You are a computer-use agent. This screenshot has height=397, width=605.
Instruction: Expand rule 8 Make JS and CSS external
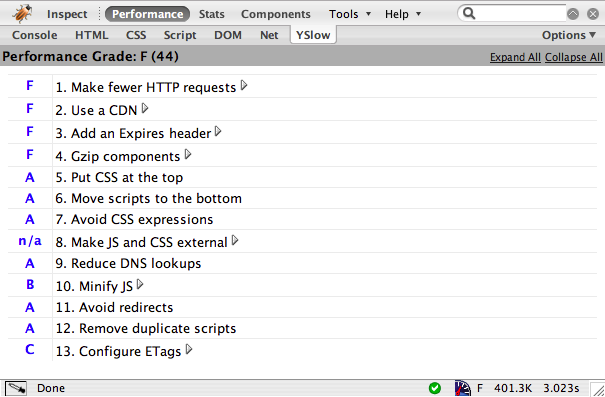coord(235,241)
